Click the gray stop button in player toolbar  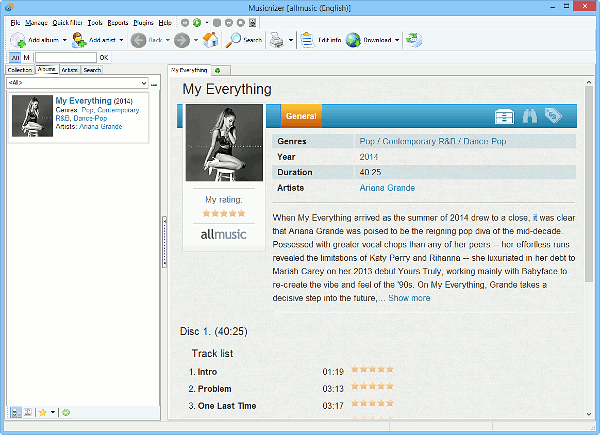tap(217, 23)
